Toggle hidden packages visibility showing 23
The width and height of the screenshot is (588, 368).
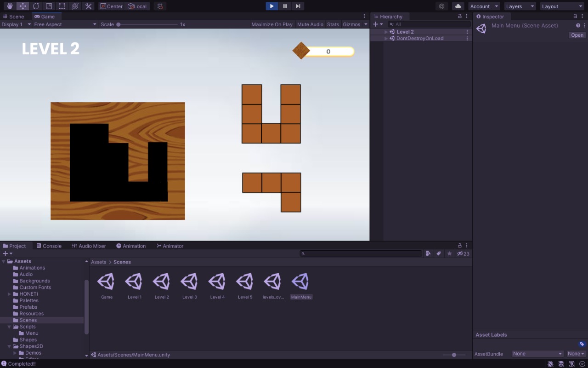(x=463, y=253)
